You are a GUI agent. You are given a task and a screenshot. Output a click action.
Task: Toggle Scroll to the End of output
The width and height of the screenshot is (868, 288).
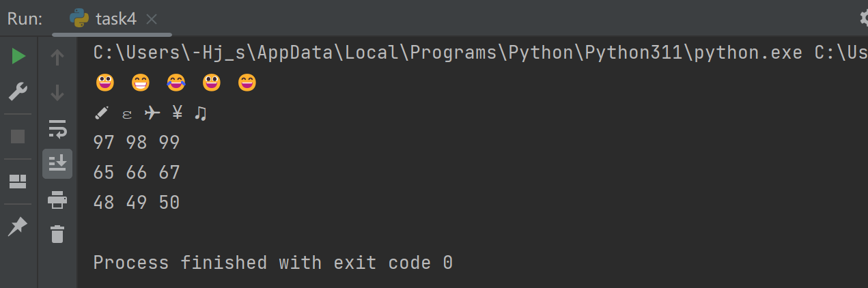pos(57,163)
